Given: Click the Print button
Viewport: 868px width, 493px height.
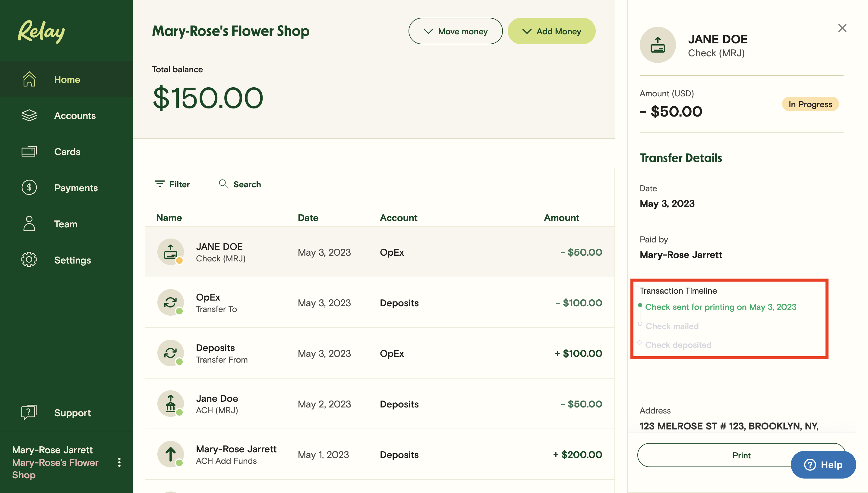Looking at the screenshot, I should click(x=742, y=455).
